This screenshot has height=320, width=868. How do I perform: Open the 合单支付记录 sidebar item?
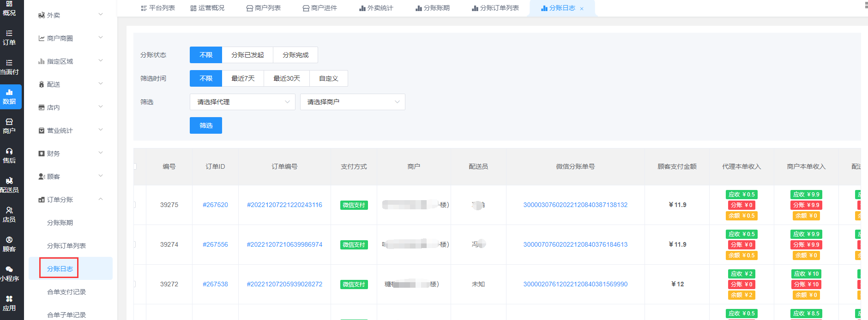pyautogui.click(x=66, y=292)
